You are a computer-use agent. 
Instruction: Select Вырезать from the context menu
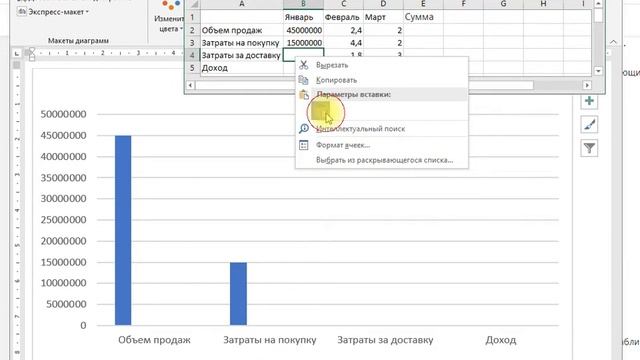(332, 65)
